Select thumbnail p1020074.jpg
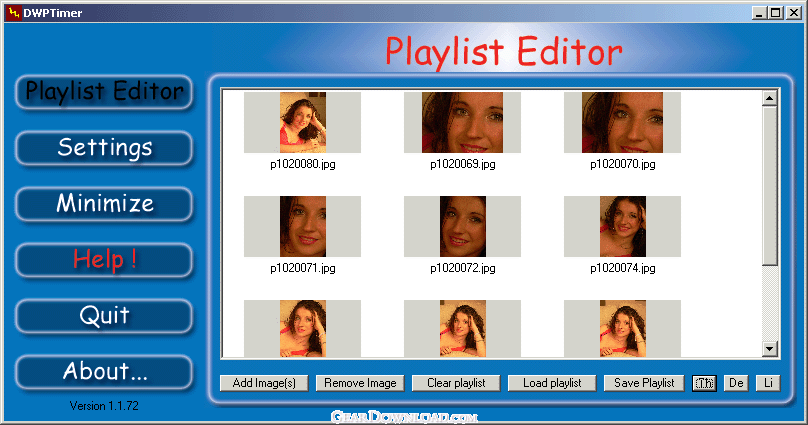This screenshot has height=425, width=808. point(622,226)
